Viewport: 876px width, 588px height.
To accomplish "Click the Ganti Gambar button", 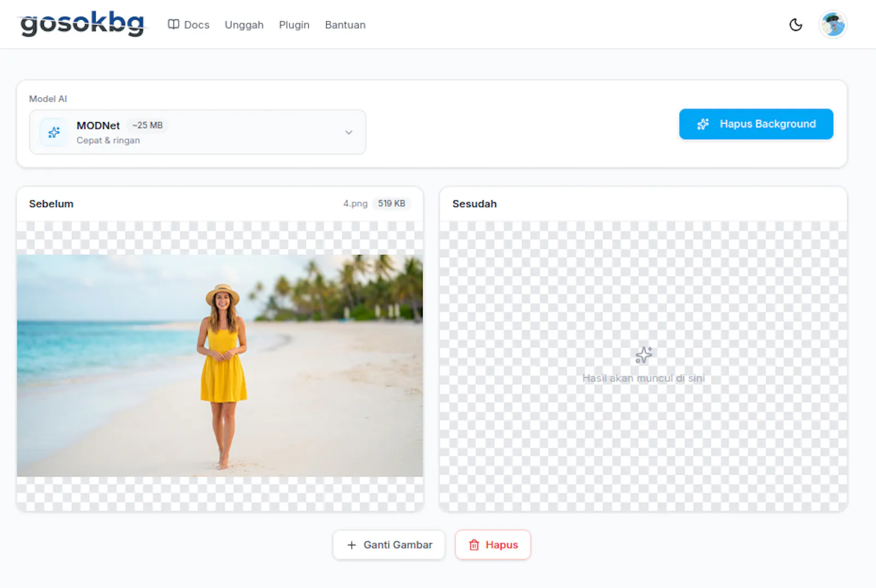I will 389,545.
